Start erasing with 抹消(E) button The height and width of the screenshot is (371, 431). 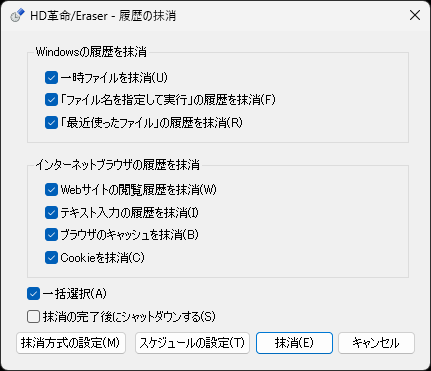(294, 343)
